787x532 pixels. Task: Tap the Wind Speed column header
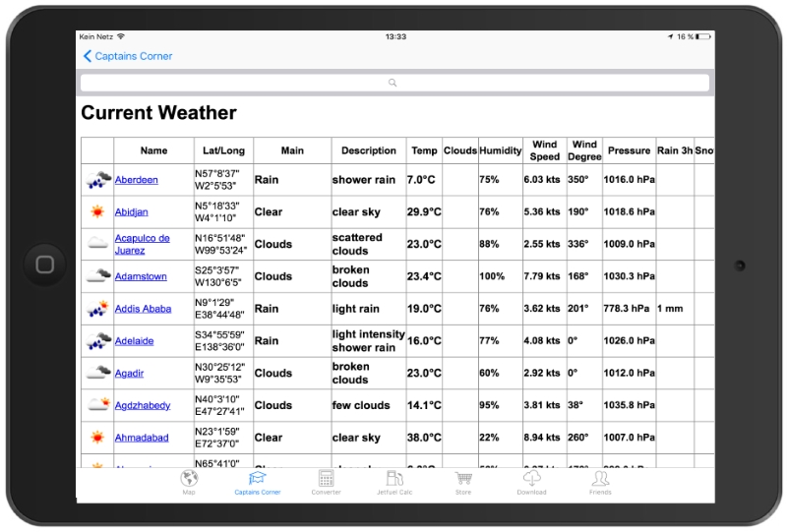click(x=545, y=150)
